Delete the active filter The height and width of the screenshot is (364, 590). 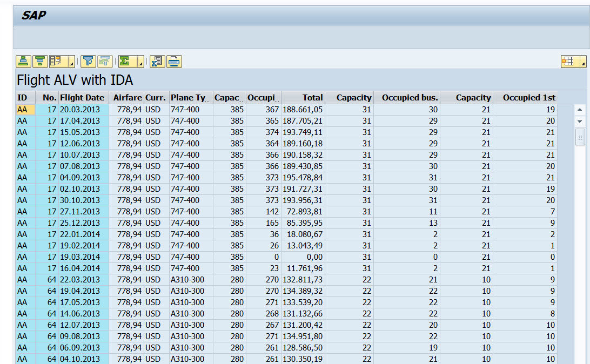105,61
